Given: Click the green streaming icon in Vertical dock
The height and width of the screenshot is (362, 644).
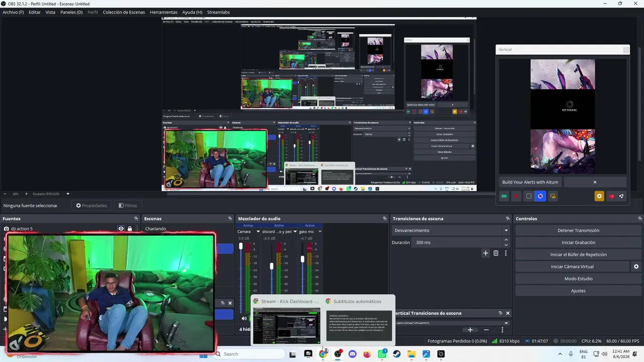Looking at the screenshot, I should pos(504,196).
